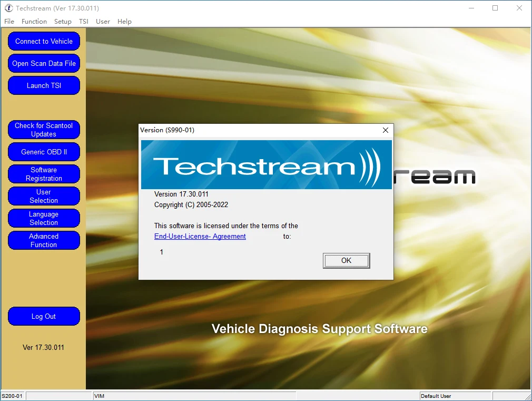Check for Scantool Updates
This screenshot has height=401, width=532.
click(44, 130)
